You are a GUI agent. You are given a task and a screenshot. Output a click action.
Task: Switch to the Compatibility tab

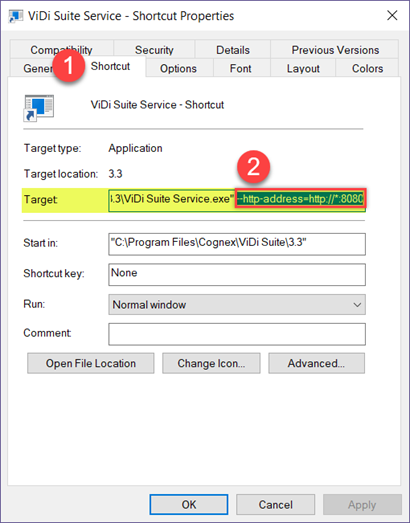[61, 50]
